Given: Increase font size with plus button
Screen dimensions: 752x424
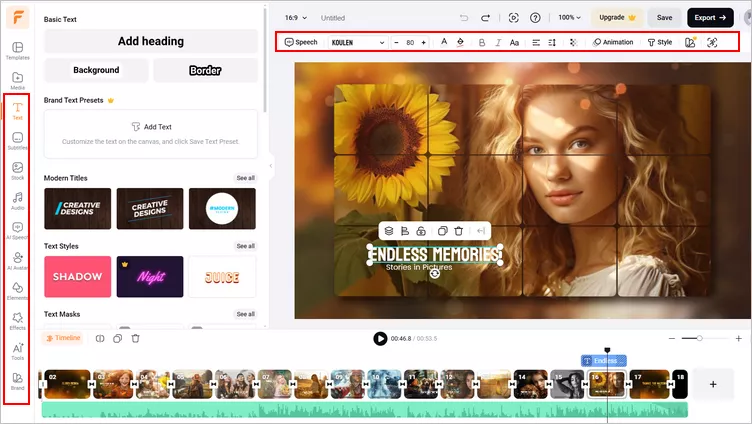Looking at the screenshot, I should (x=423, y=42).
